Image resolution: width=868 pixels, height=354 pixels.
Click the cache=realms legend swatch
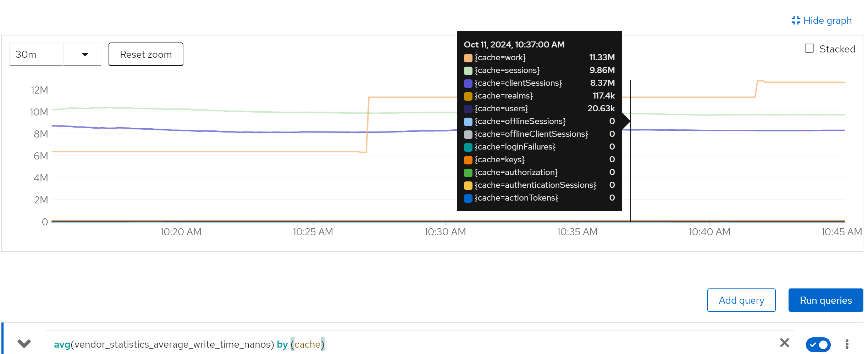point(468,96)
